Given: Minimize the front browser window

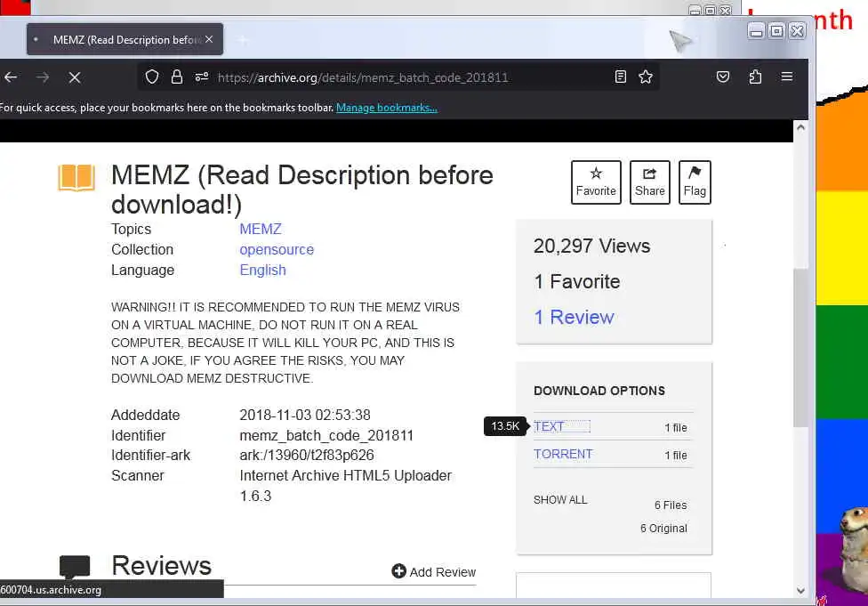Looking at the screenshot, I should (756, 31).
